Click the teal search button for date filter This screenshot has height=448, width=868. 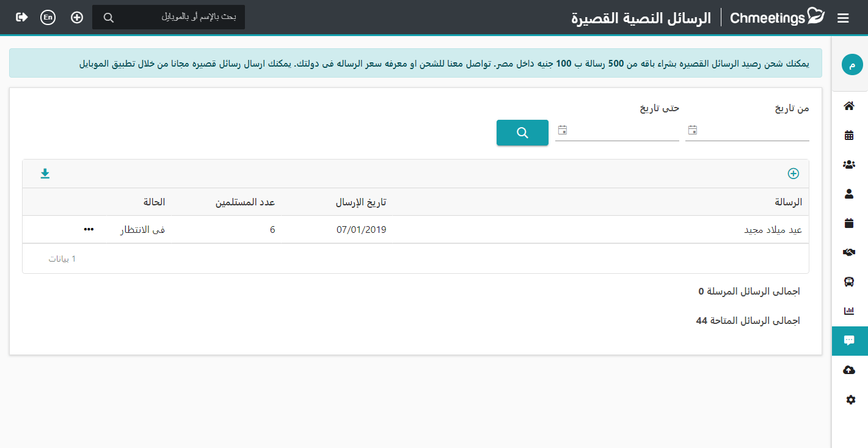522,133
